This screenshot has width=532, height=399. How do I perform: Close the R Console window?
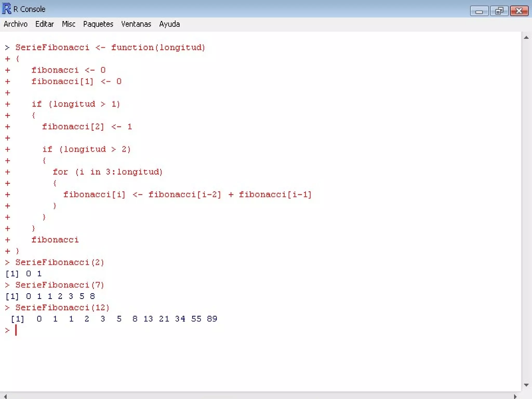pos(519,11)
